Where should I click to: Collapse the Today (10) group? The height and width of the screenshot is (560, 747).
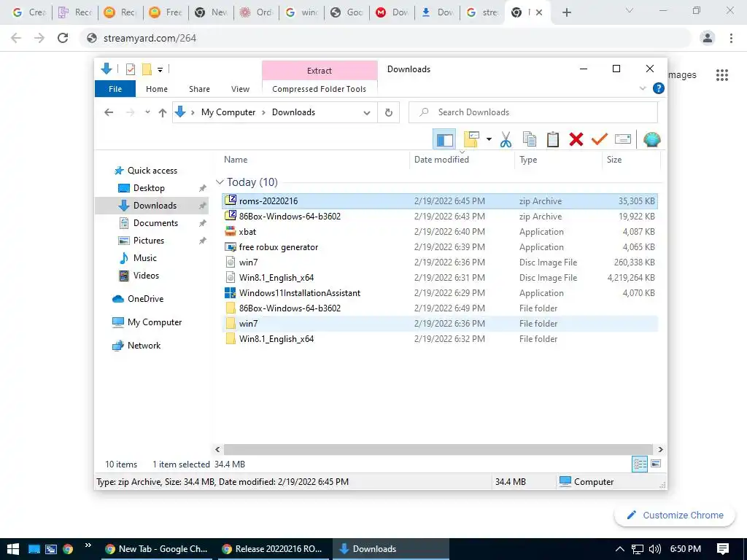pyautogui.click(x=220, y=182)
